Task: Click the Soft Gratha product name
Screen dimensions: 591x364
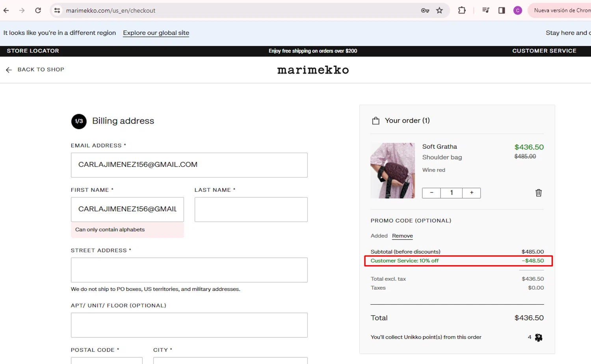Action: (440, 146)
